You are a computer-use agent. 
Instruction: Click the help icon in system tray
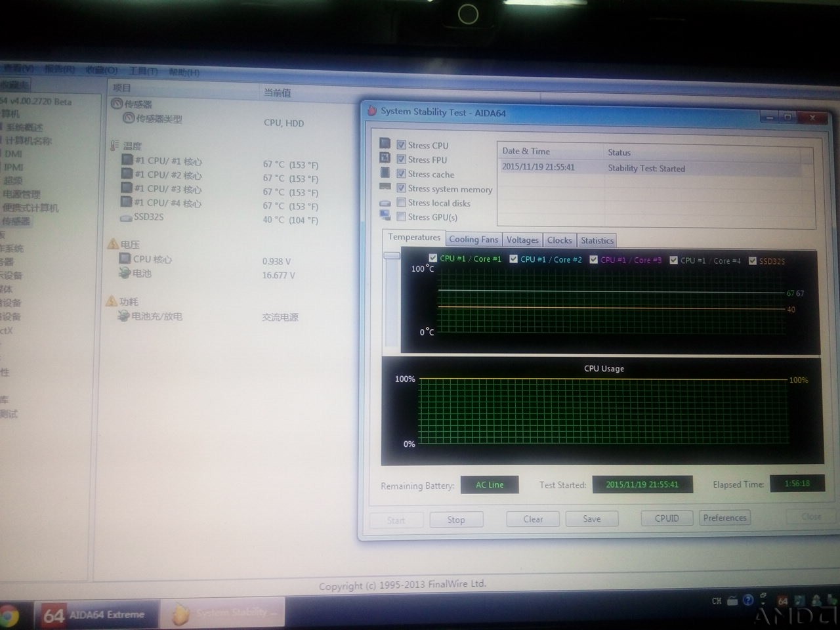[x=748, y=600]
